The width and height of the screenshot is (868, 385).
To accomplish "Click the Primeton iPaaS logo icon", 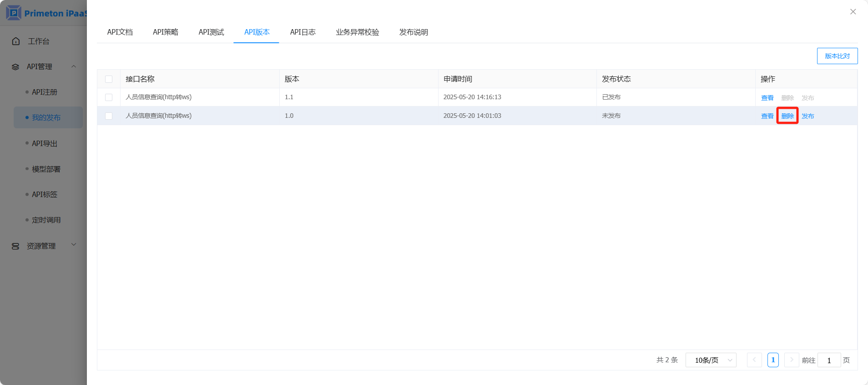I will click(x=14, y=13).
